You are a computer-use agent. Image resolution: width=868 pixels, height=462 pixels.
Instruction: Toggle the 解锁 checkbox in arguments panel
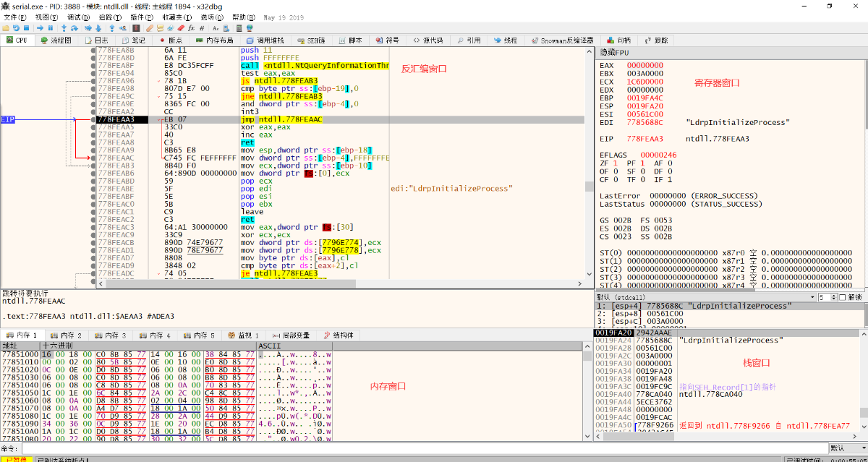(x=843, y=297)
